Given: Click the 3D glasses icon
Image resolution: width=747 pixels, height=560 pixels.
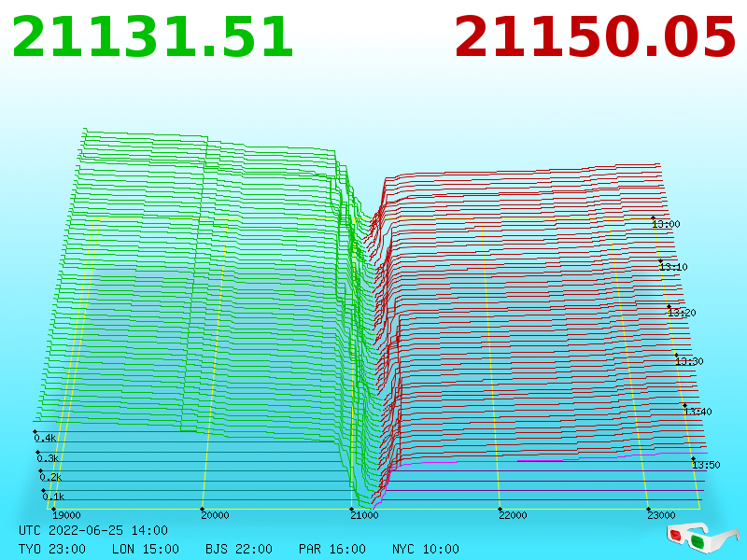Looking at the screenshot, I should click(x=702, y=538).
